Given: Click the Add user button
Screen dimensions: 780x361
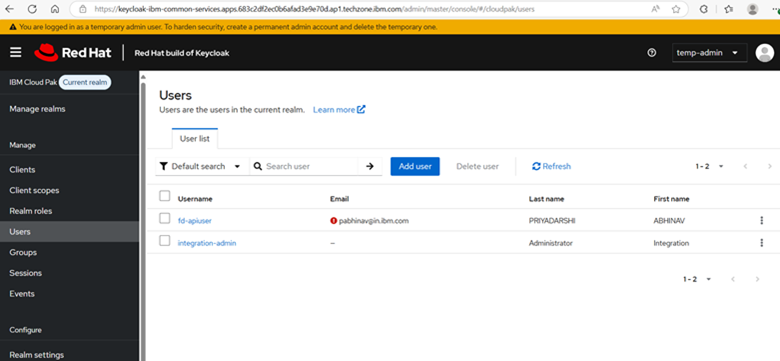Looking at the screenshot, I should pyautogui.click(x=415, y=166).
